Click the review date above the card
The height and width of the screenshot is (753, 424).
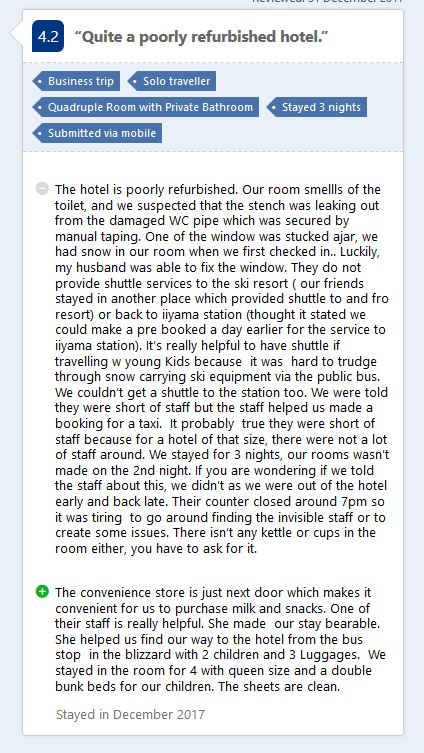[x=327, y=1]
